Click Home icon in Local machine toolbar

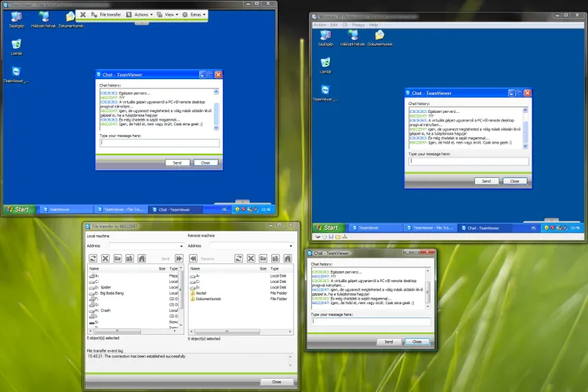[141, 259]
